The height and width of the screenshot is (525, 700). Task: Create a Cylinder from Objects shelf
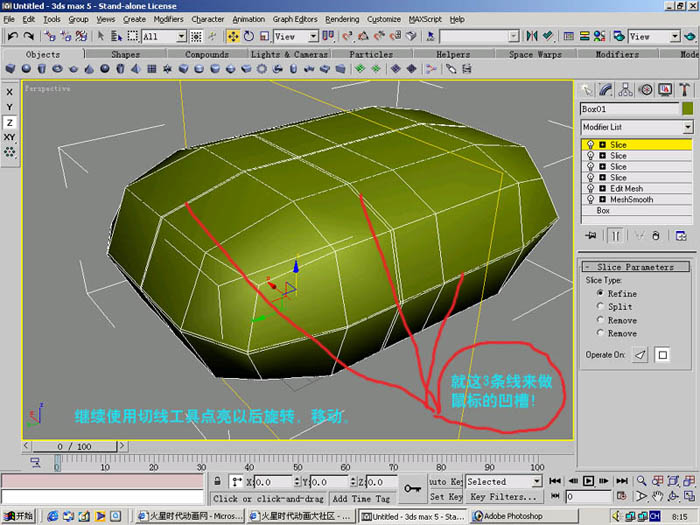pyautogui.click(x=42, y=69)
